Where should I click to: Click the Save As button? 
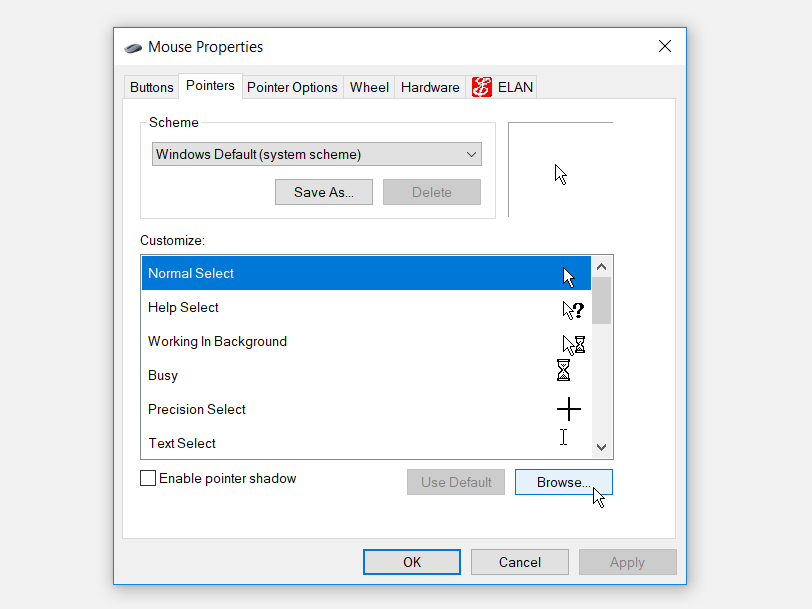[323, 191]
